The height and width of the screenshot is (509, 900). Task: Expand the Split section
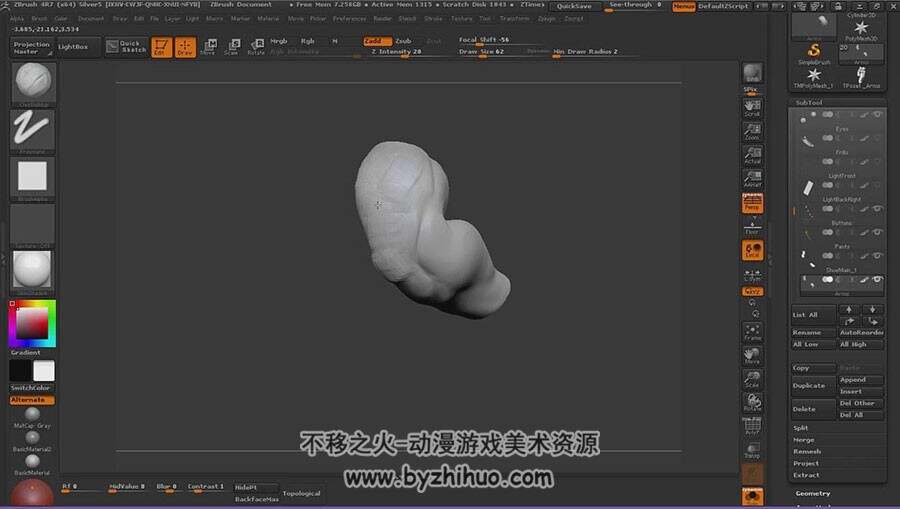801,428
